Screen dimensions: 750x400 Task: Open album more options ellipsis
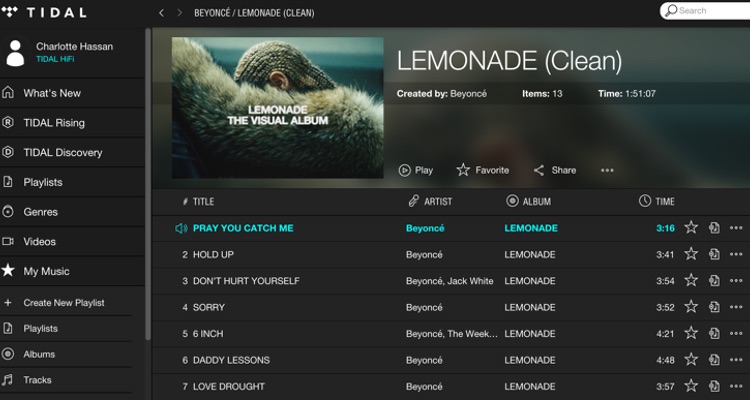click(607, 170)
